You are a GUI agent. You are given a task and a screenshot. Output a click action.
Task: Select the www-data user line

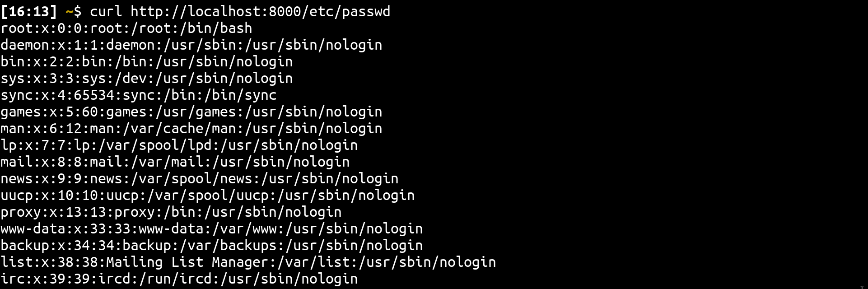coord(211,229)
